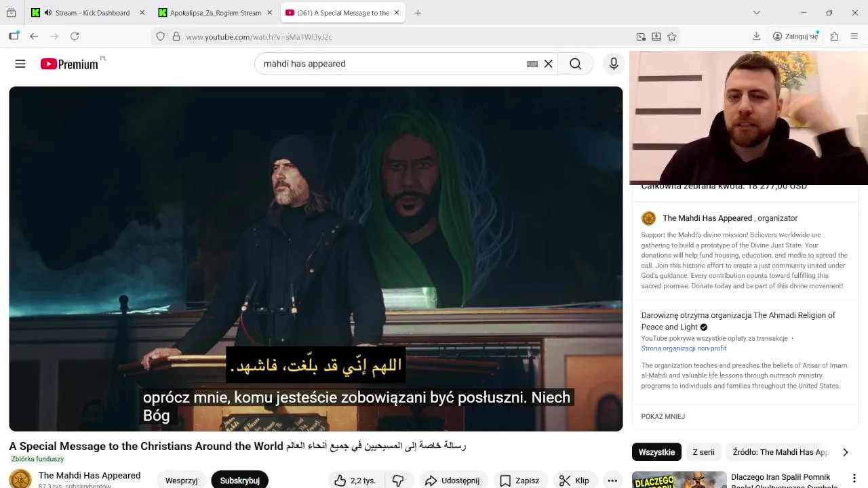The width and height of the screenshot is (868, 488).
Task: Open The Mahdi Has Appeared channel avatar
Action: (x=20, y=479)
